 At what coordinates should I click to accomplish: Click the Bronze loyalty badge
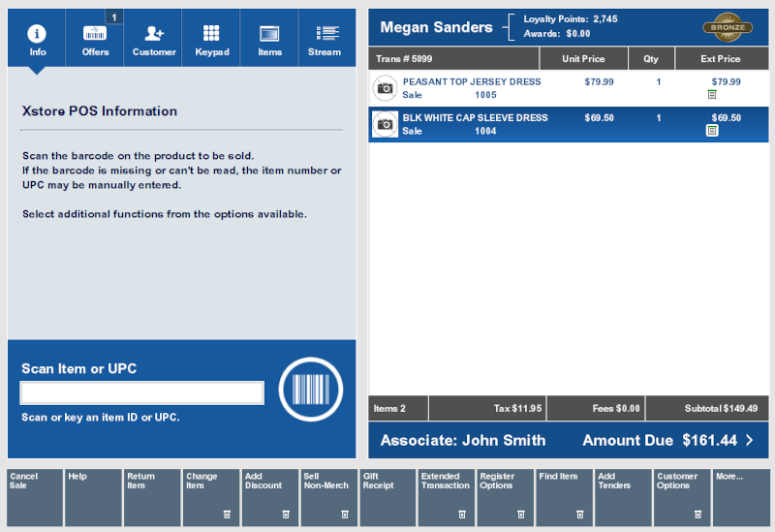coord(728,27)
